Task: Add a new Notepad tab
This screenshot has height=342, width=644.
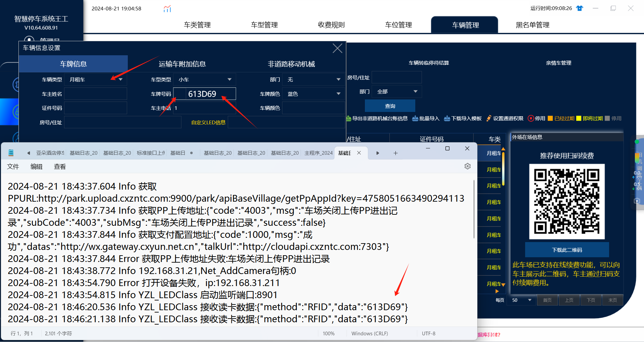Action: (395, 153)
